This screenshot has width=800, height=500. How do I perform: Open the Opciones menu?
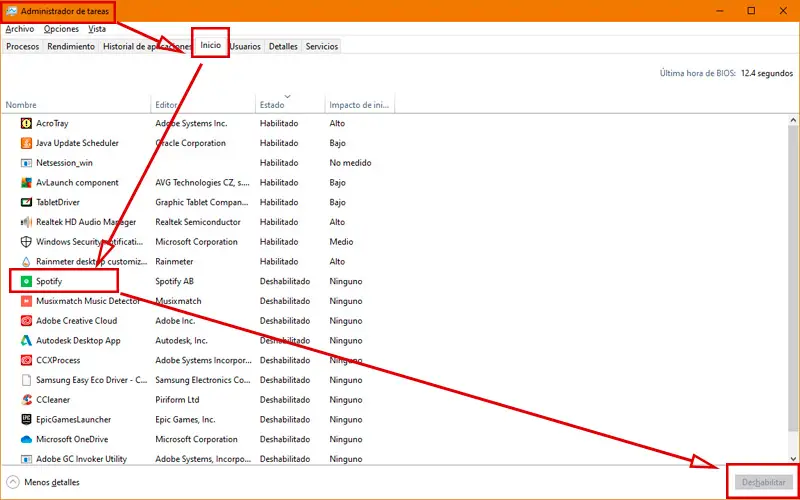coord(61,29)
